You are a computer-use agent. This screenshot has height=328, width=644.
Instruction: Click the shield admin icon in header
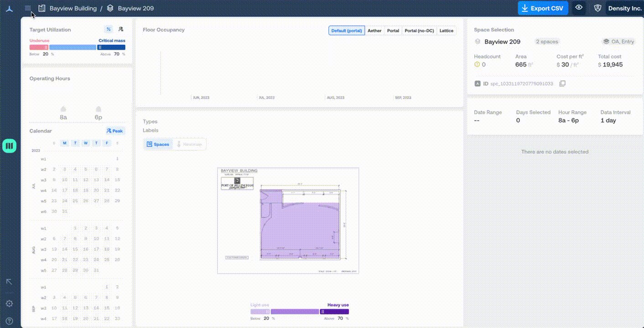pyautogui.click(x=597, y=8)
